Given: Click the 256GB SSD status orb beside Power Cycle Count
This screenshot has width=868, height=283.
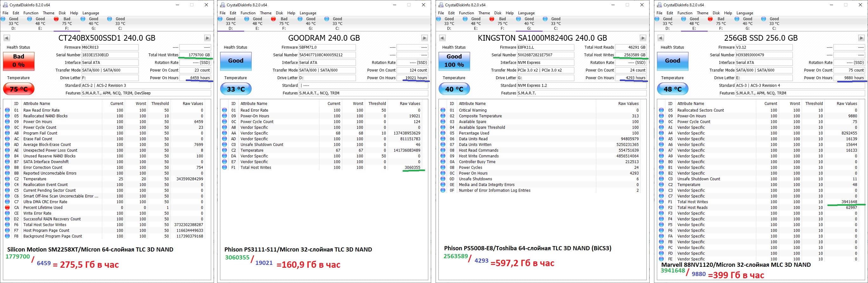Looking at the screenshot, I should (x=661, y=121).
